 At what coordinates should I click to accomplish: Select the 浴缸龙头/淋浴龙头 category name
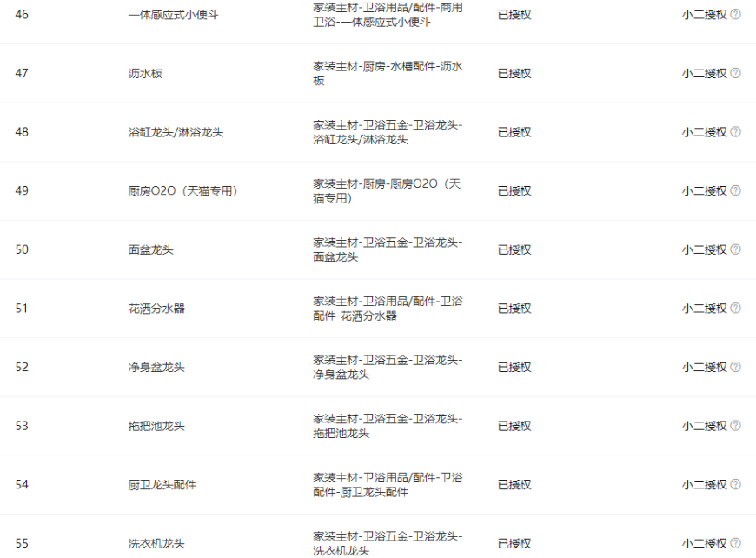[x=176, y=132]
